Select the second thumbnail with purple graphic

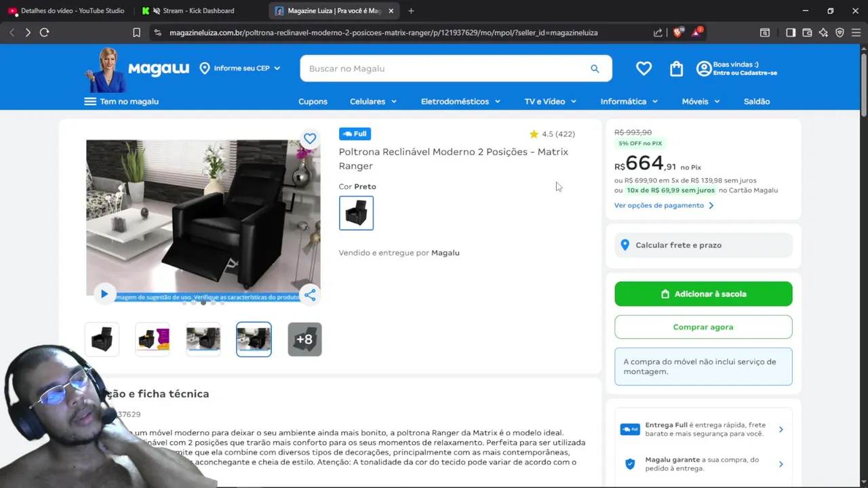coord(153,339)
